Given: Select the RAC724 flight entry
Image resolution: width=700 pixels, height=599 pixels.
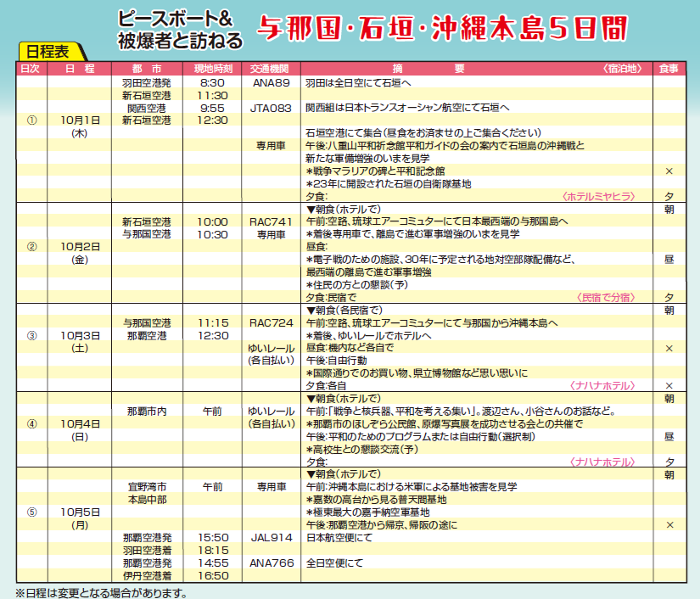Looking at the screenshot, I should pyautogui.click(x=271, y=323).
